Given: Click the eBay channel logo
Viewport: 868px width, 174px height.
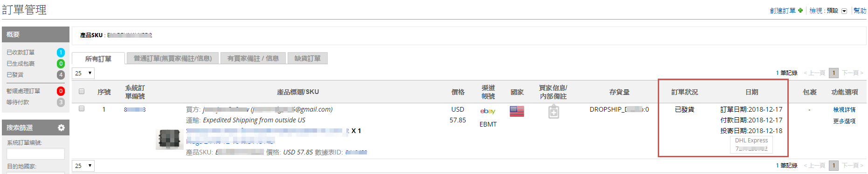Looking at the screenshot, I should (x=488, y=111).
